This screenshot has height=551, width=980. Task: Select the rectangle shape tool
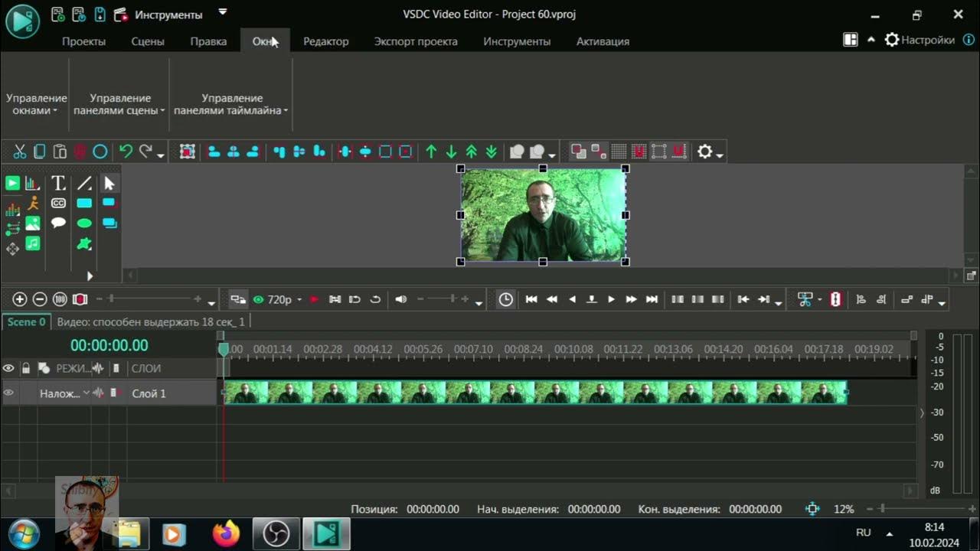[x=84, y=203]
